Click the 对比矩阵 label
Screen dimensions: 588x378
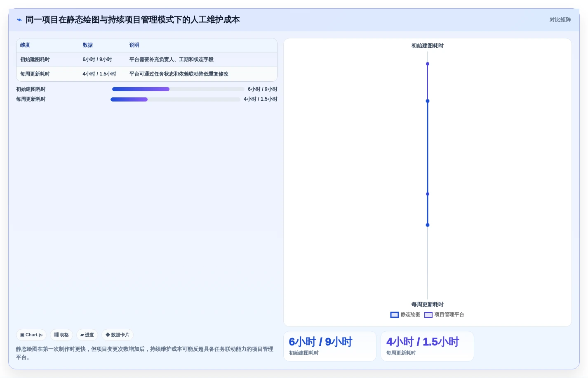pyautogui.click(x=560, y=20)
